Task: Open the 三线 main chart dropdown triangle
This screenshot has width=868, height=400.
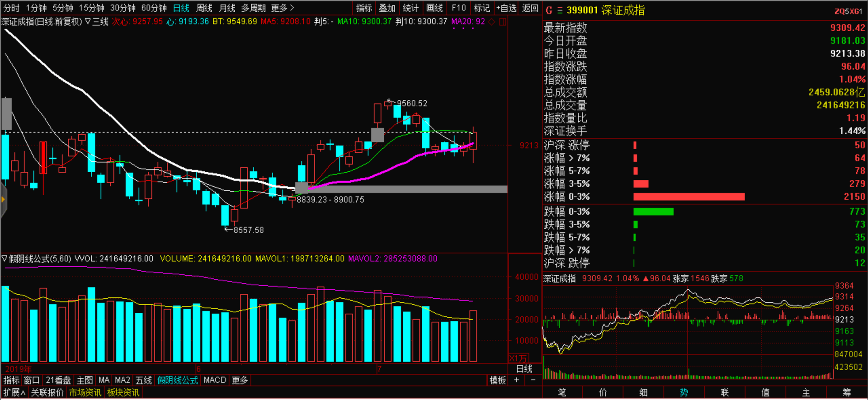Action: click(88, 22)
